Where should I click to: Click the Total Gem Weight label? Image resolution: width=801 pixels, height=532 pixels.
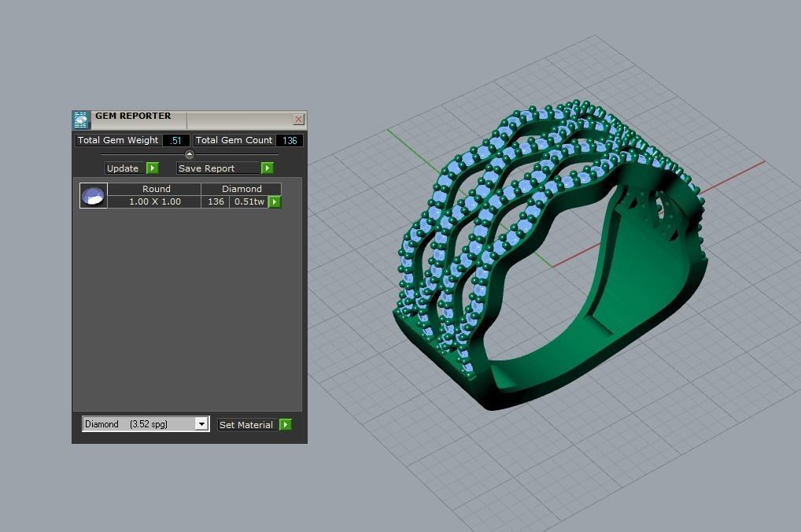[x=118, y=140]
